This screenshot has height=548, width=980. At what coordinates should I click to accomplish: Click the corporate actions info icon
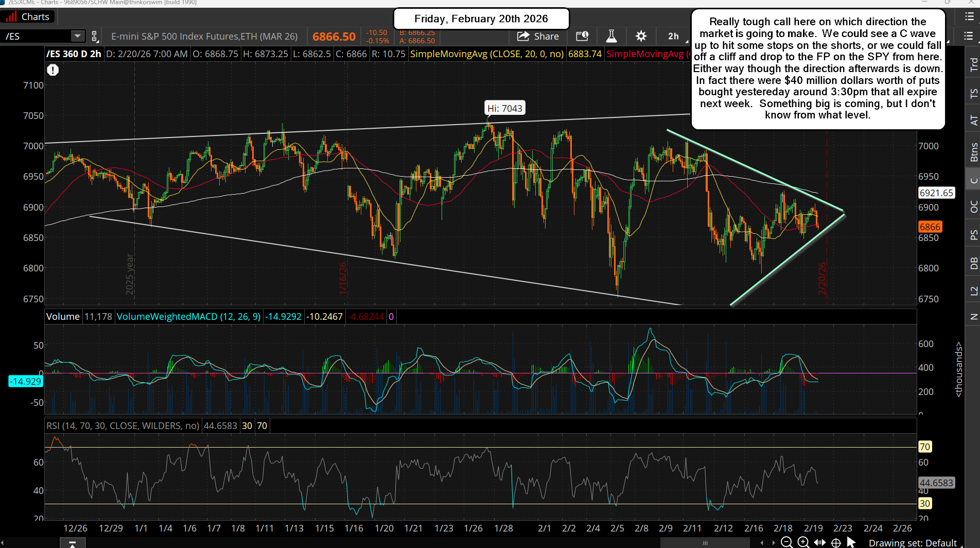583,36
